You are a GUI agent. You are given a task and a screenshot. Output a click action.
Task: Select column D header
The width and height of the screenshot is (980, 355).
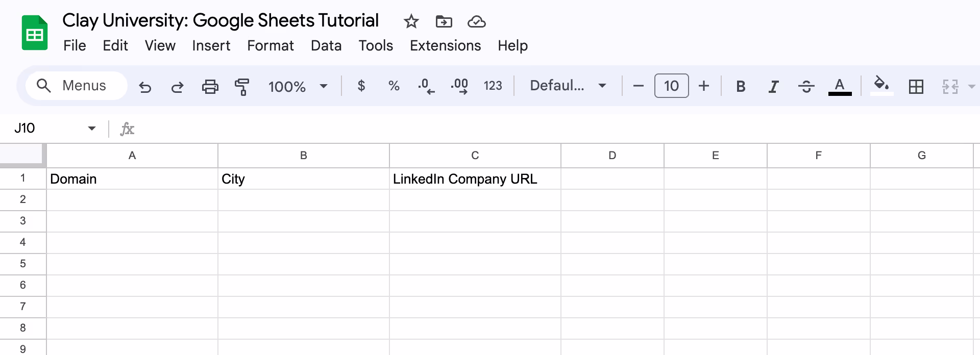[612, 156]
